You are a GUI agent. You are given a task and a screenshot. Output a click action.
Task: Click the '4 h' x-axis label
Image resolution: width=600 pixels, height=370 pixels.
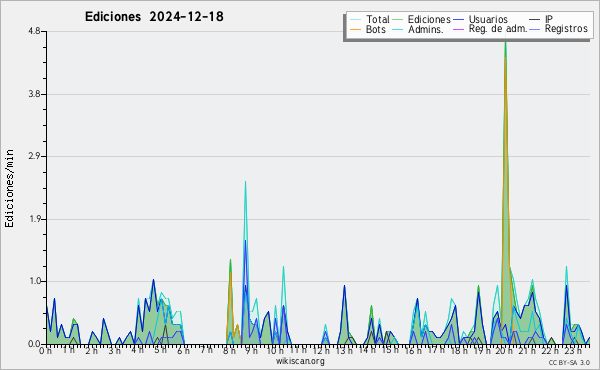tap(139, 350)
